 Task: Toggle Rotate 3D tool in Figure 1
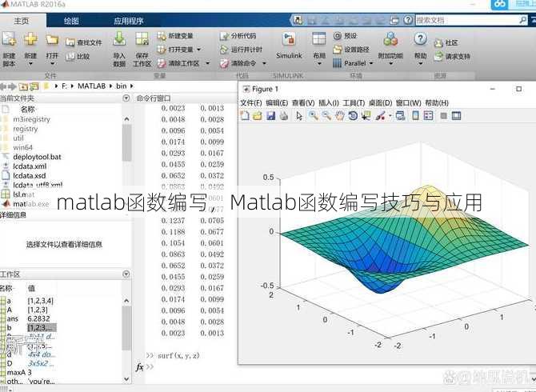coord(353,116)
